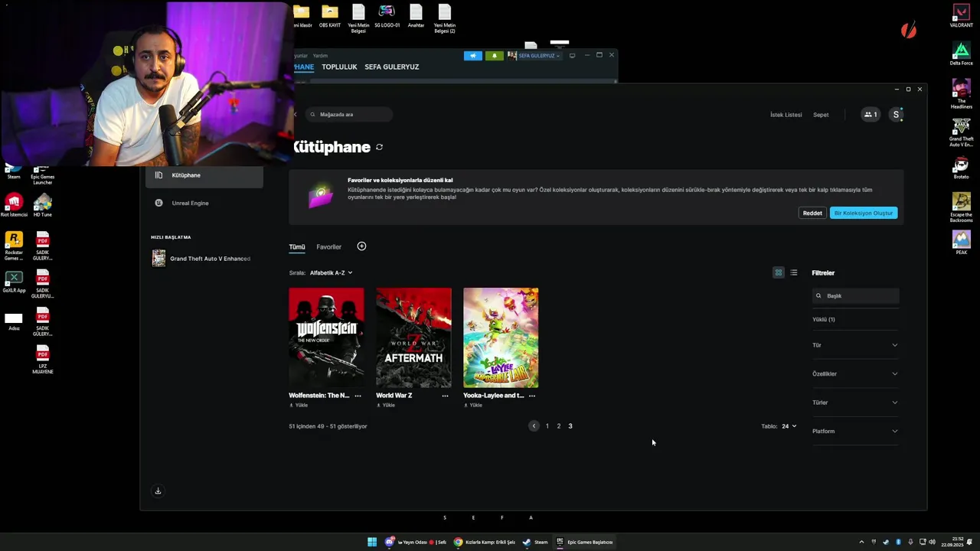This screenshot has width=980, height=551.
Task: Click the Windows Start button
Action: pos(372,542)
